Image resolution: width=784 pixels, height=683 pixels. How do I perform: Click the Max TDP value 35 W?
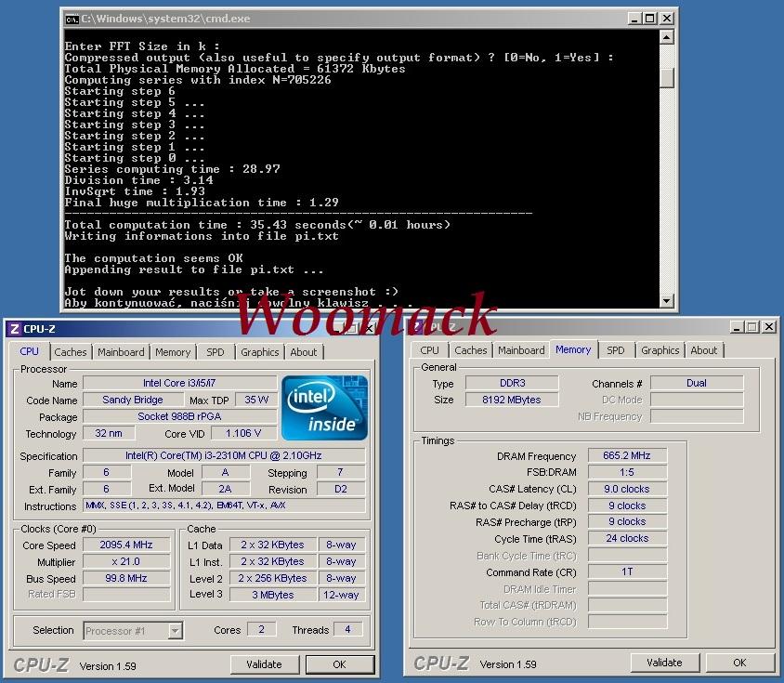point(256,400)
